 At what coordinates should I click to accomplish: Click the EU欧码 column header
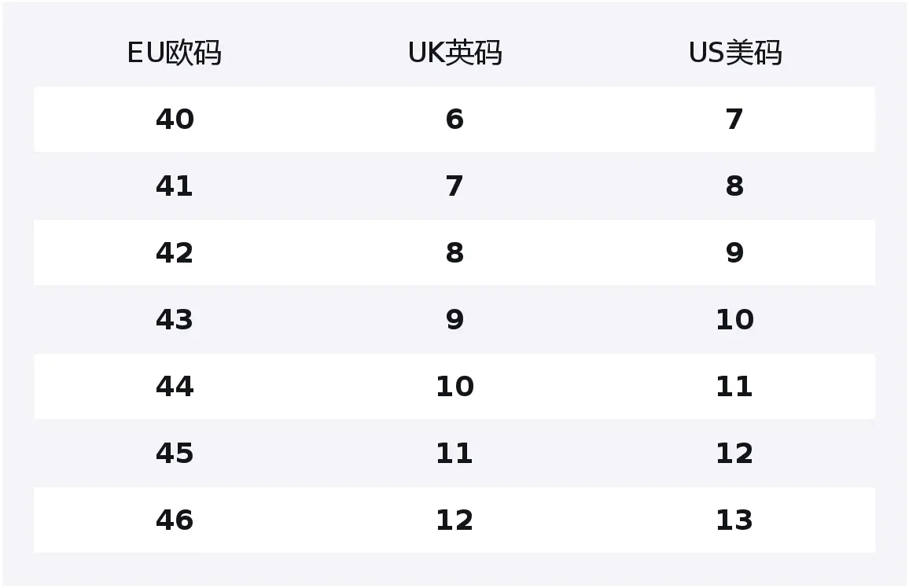[175, 53]
